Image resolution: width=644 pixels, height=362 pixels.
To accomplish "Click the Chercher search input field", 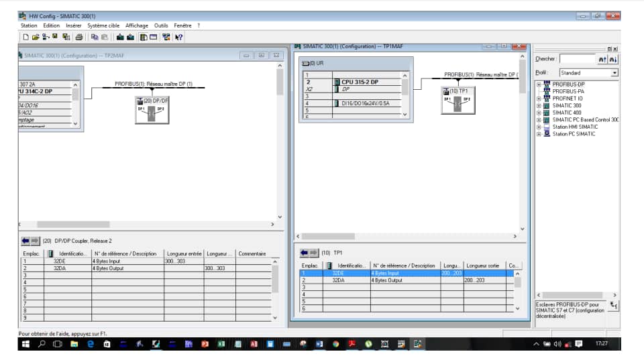I will pos(577,59).
